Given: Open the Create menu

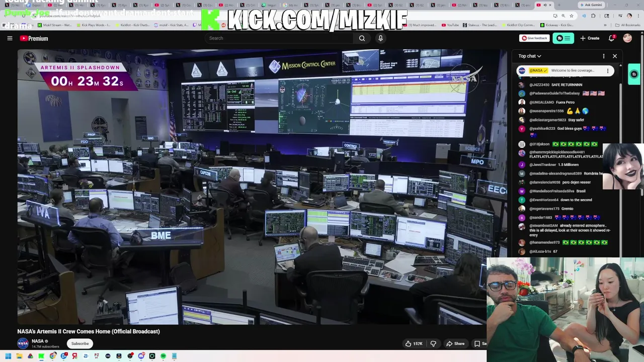Looking at the screenshot, I should [x=590, y=38].
